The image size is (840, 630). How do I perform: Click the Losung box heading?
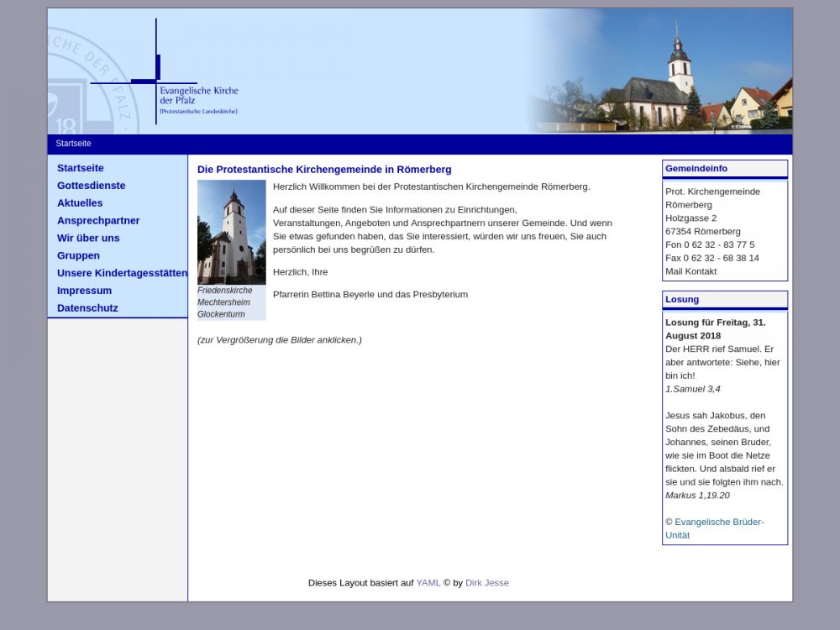tap(682, 300)
